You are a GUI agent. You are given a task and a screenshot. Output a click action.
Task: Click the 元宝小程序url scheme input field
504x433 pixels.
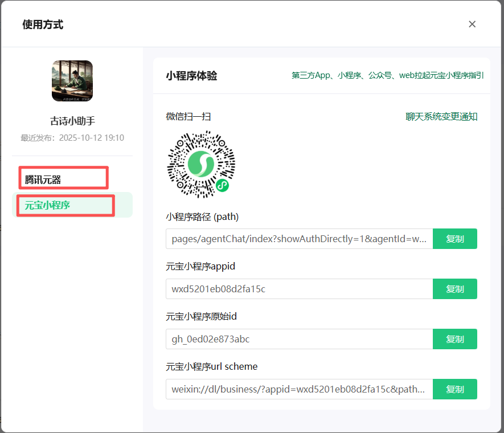pyautogui.click(x=299, y=389)
